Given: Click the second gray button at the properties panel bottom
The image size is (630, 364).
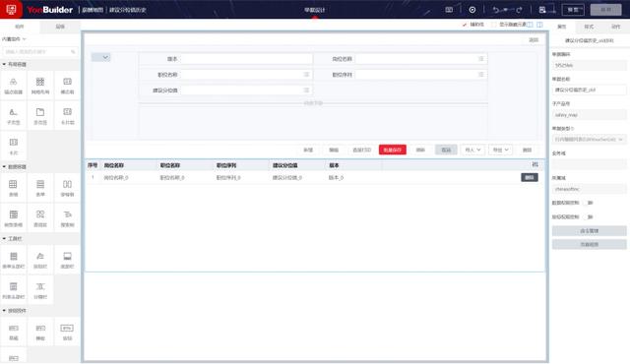Looking at the screenshot, I should (589, 244).
